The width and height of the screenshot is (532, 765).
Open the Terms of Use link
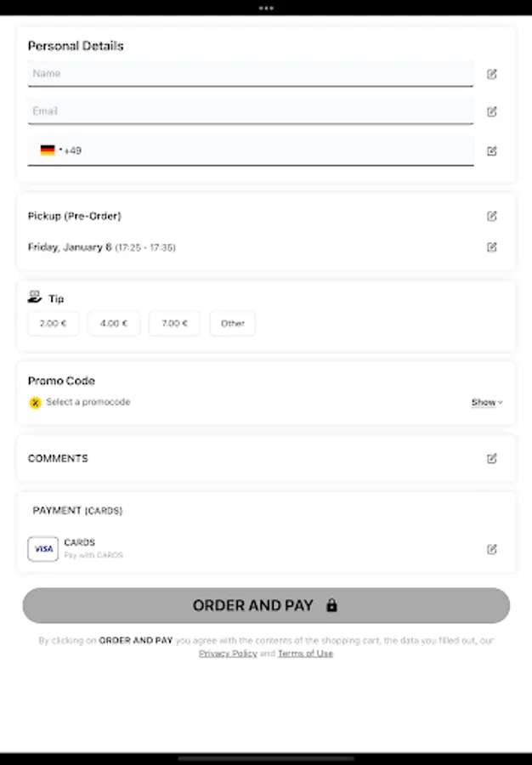[x=305, y=654]
